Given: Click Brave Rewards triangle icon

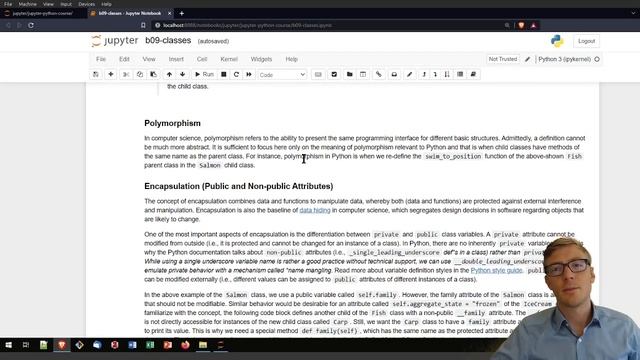Looking at the screenshot, I should point(533,25).
